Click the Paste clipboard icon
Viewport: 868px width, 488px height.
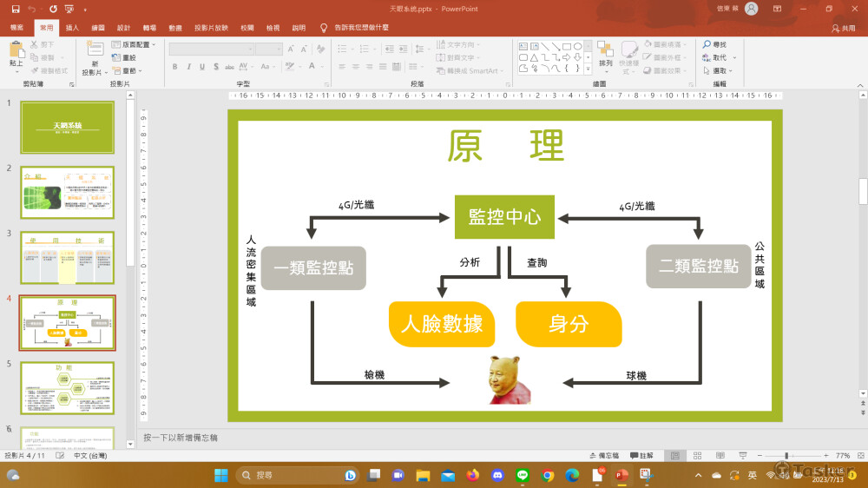[16, 50]
